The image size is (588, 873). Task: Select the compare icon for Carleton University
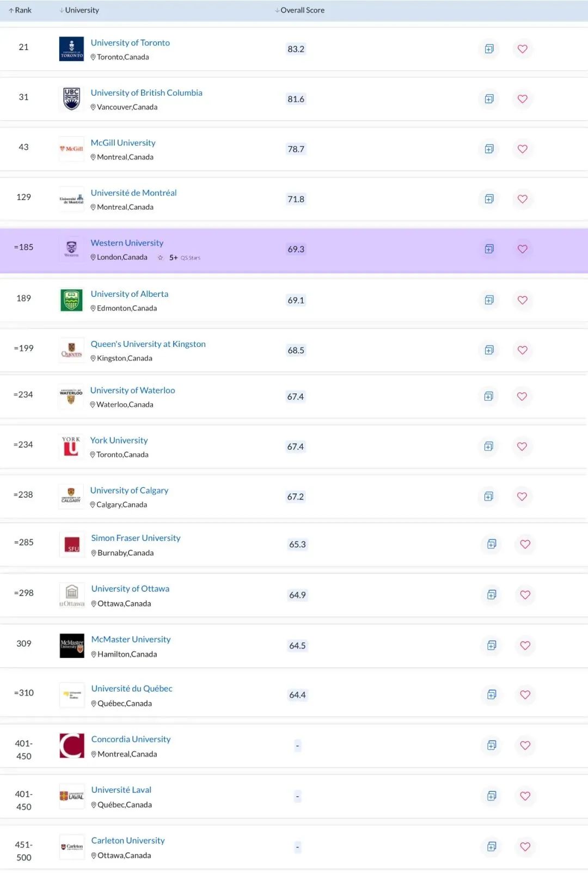pos(492,847)
